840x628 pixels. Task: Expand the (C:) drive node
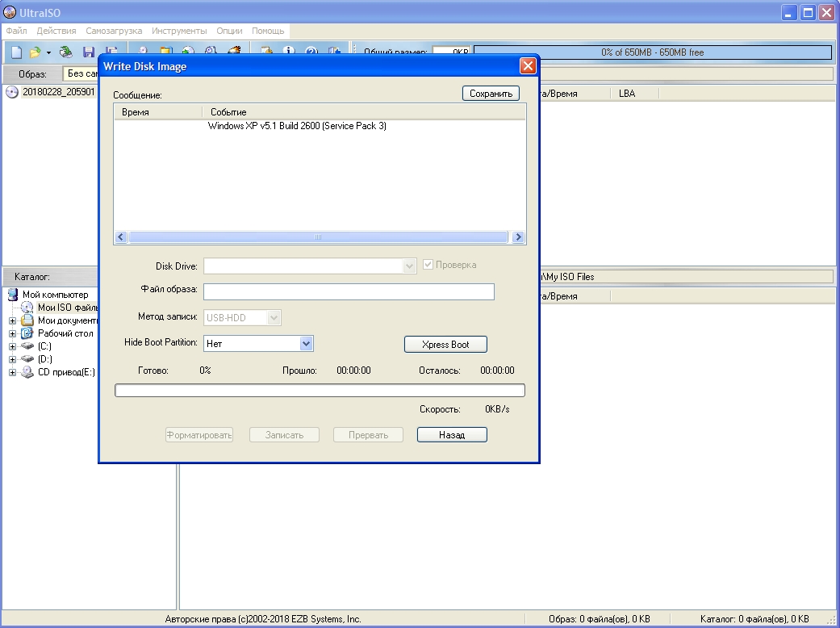(12, 346)
